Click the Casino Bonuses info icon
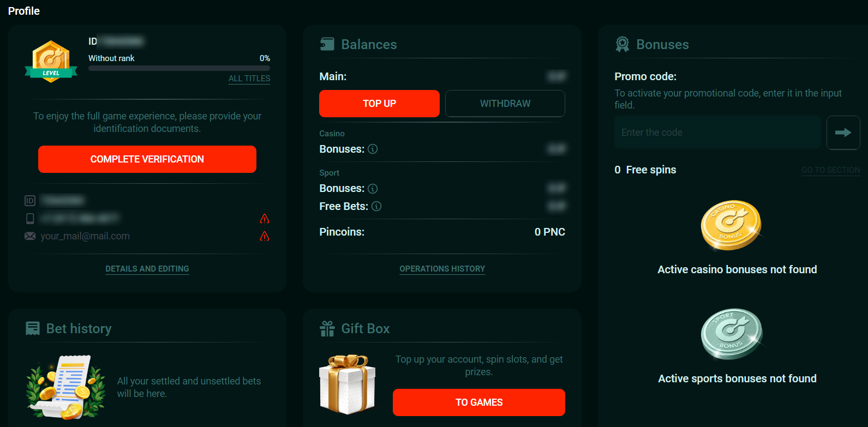Image resolution: width=868 pixels, height=427 pixels. coord(373,149)
